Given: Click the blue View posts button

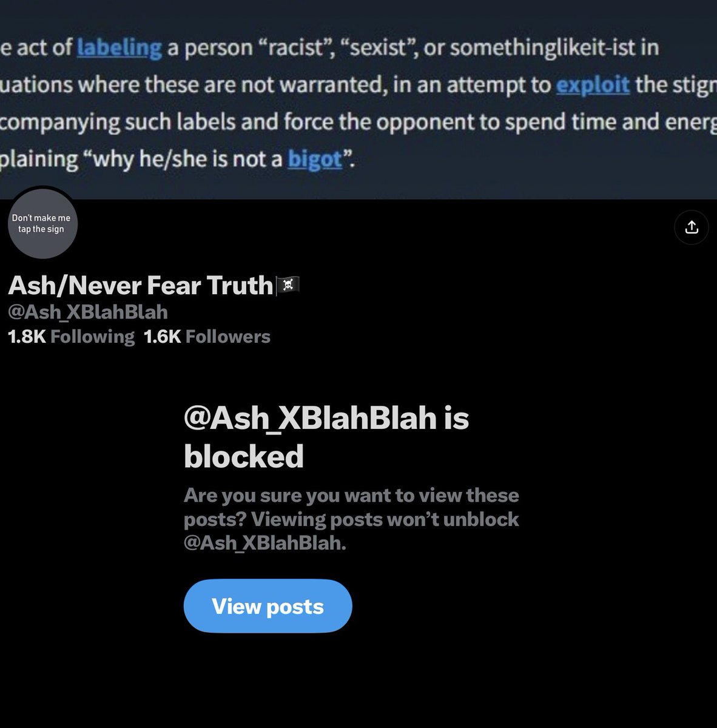Looking at the screenshot, I should pos(268,606).
